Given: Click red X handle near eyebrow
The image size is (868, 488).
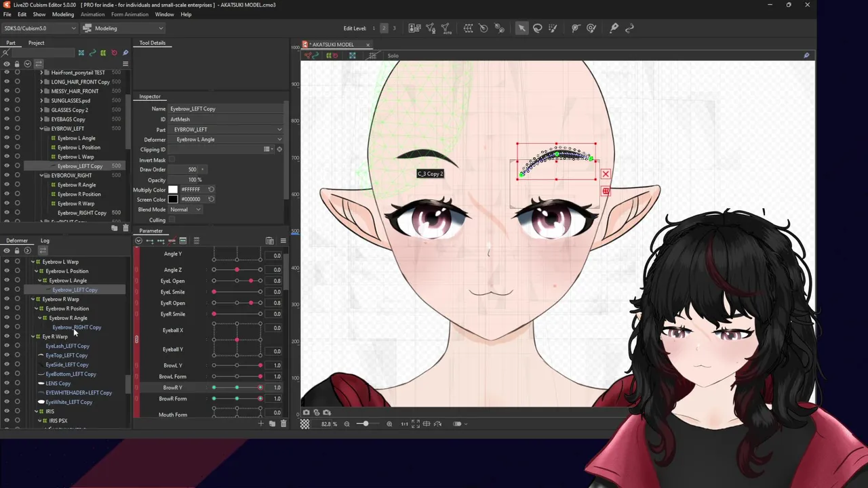Looking at the screenshot, I should [606, 174].
